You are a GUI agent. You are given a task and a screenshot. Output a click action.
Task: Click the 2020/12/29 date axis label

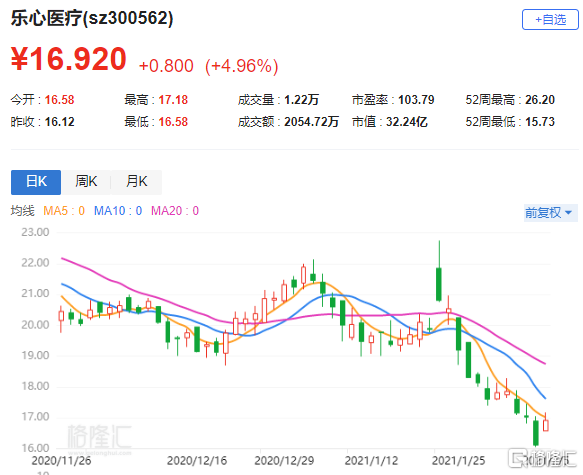284,461
